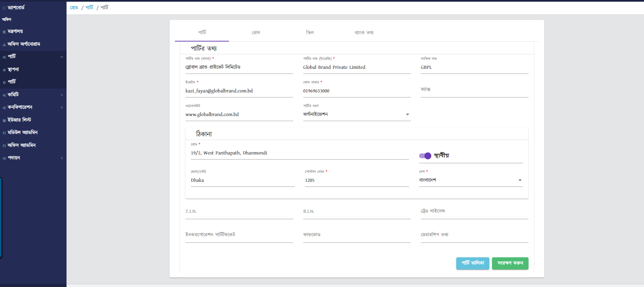
Task: Click the blue পার্টি breadcrumb link
Action: pyautogui.click(x=89, y=7)
